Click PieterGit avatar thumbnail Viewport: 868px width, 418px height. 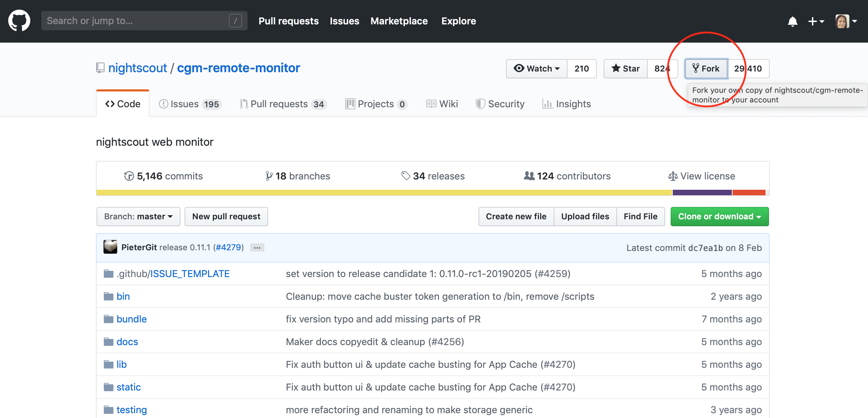[x=110, y=247]
